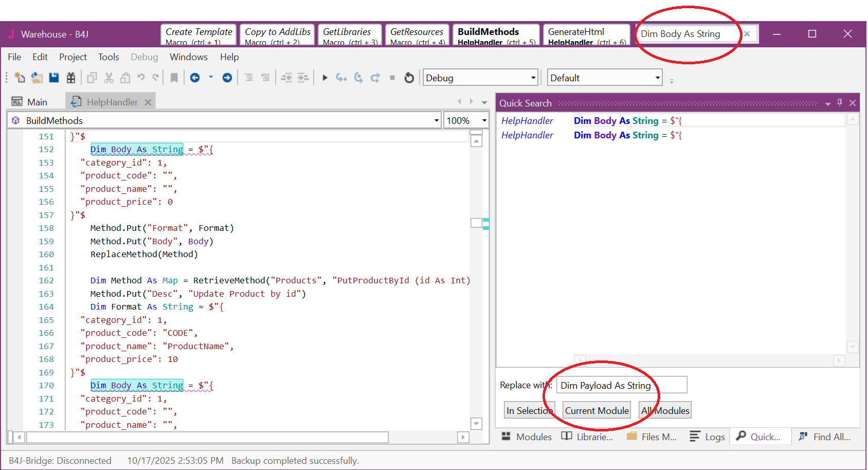
Task: Click the Replace with text field
Action: click(x=622, y=385)
